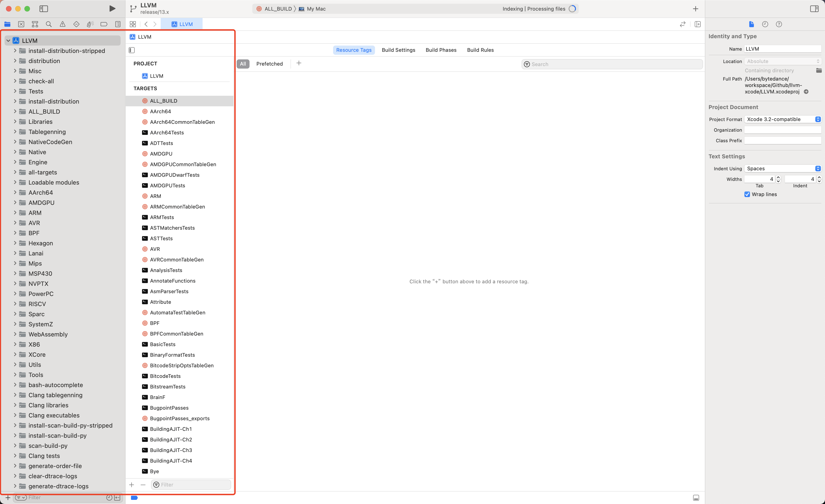Show the Quick Help inspector icon
This screenshot has width=825, height=504.
pos(779,24)
